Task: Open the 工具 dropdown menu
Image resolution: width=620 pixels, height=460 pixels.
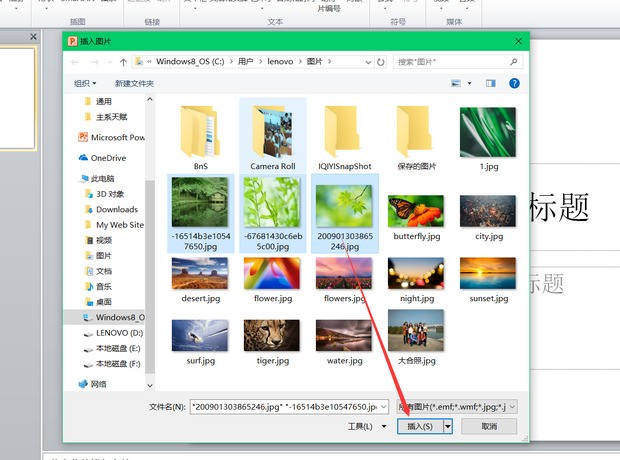Action: [367, 426]
